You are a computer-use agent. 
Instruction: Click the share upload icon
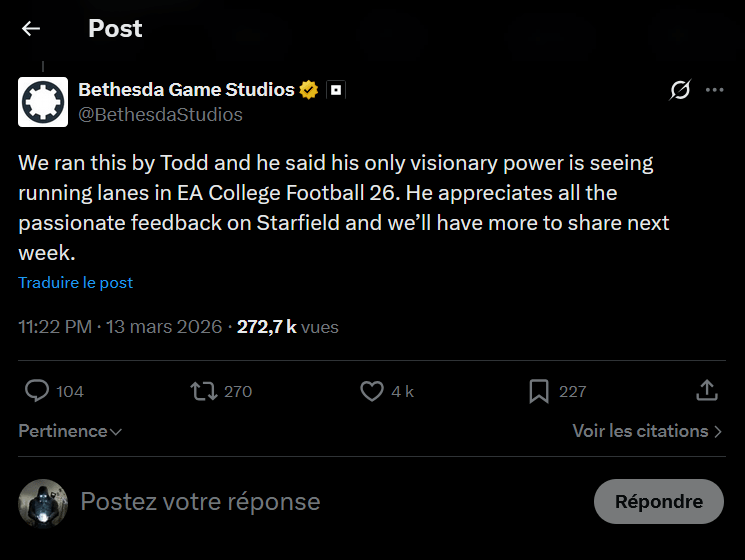coord(707,391)
